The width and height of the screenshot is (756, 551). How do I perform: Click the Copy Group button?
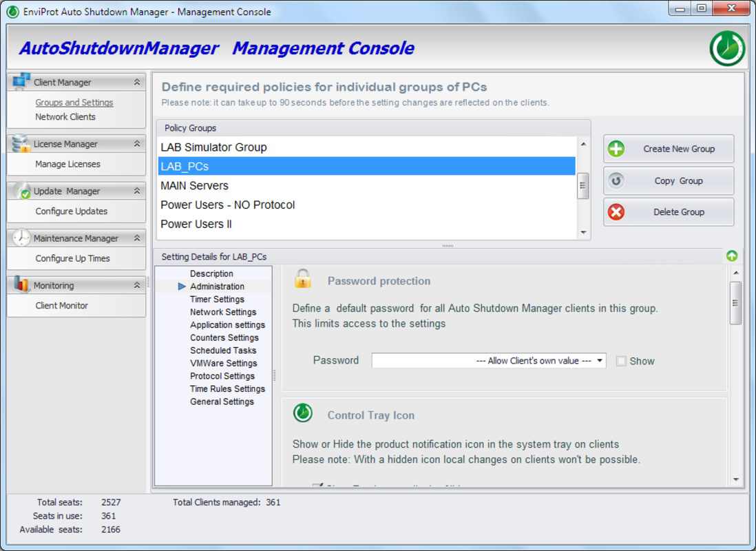(x=669, y=181)
